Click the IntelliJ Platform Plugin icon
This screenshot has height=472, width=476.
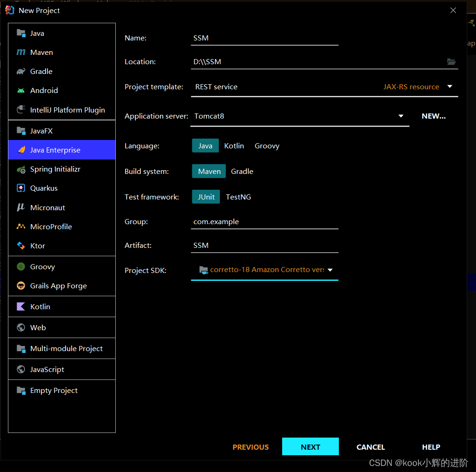[x=21, y=109]
